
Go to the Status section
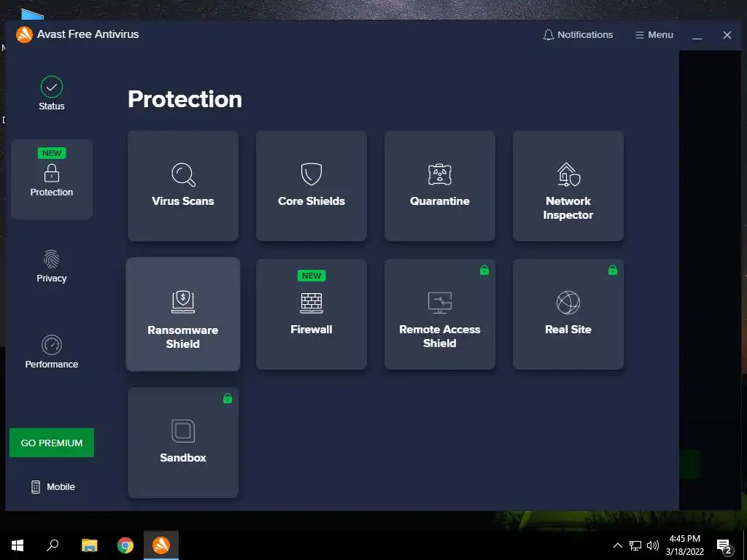(x=52, y=93)
